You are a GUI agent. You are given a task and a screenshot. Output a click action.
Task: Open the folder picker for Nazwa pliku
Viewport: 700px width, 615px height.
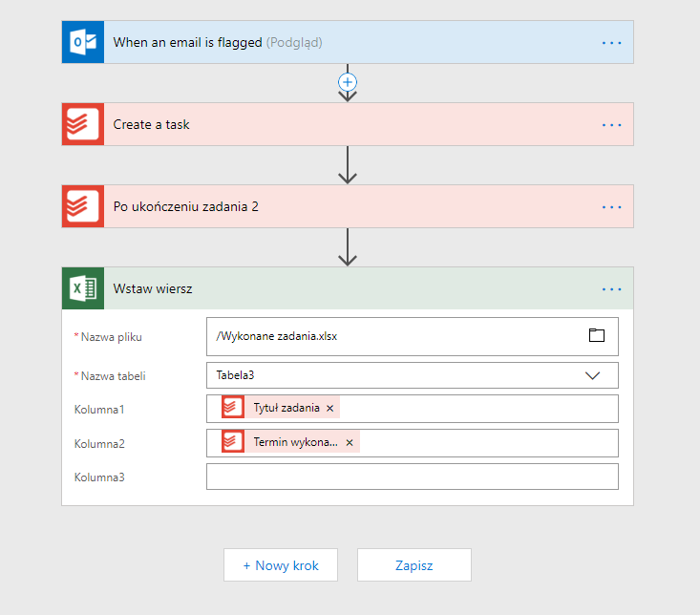pos(597,335)
